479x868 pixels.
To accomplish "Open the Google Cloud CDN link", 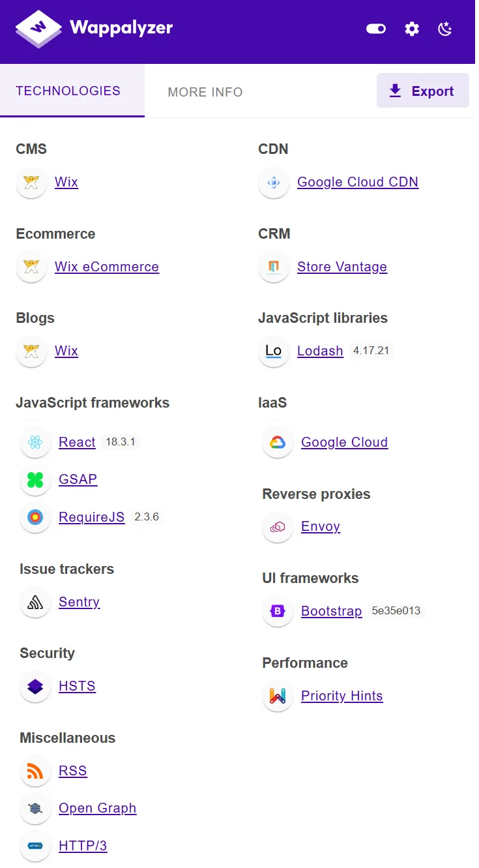I will (x=358, y=182).
